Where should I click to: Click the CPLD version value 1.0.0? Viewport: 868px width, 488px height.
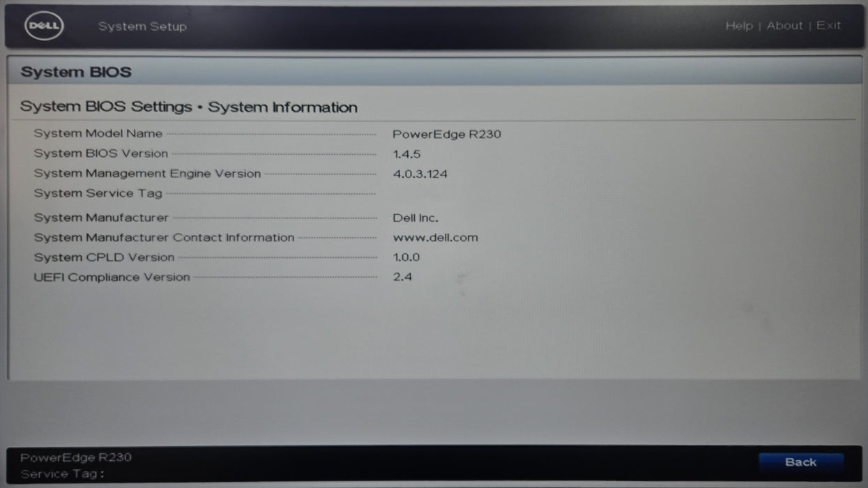click(x=406, y=257)
